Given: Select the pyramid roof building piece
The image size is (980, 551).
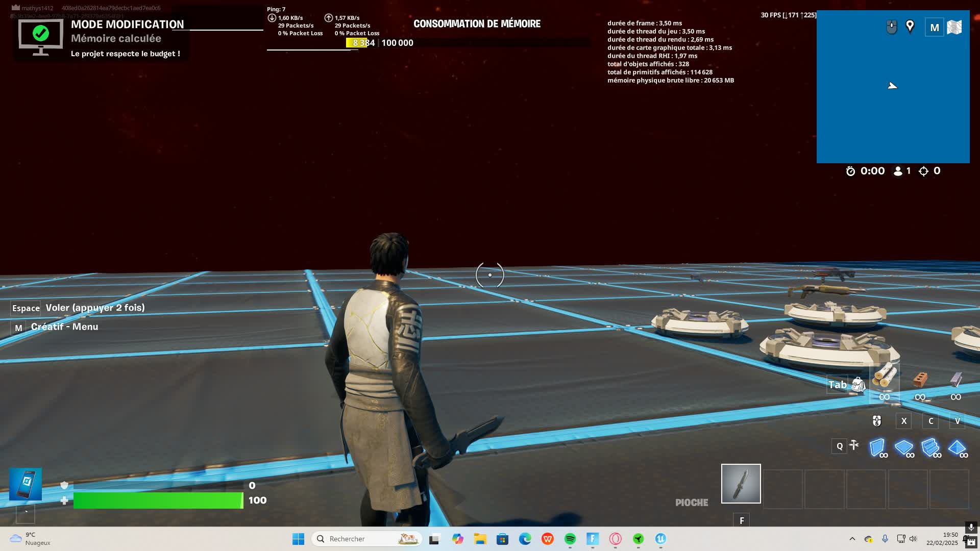Looking at the screenshot, I should (x=957, y=447).
